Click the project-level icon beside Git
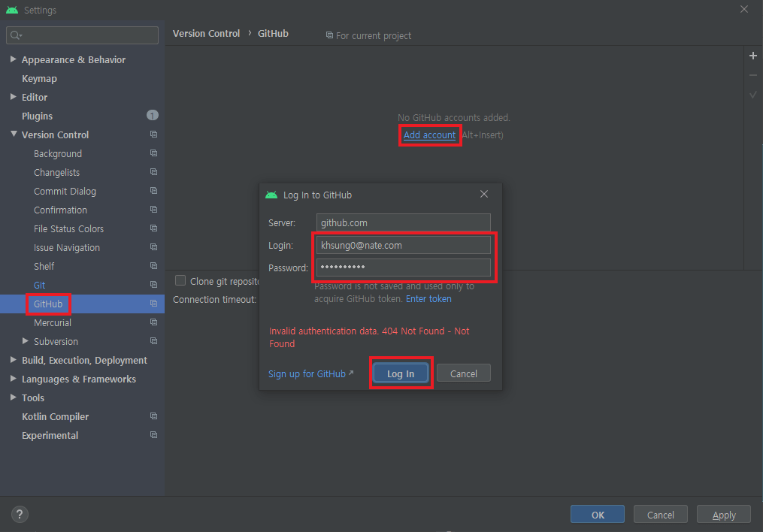This screenshot has width=763, height=532. (x=154, y=285)
